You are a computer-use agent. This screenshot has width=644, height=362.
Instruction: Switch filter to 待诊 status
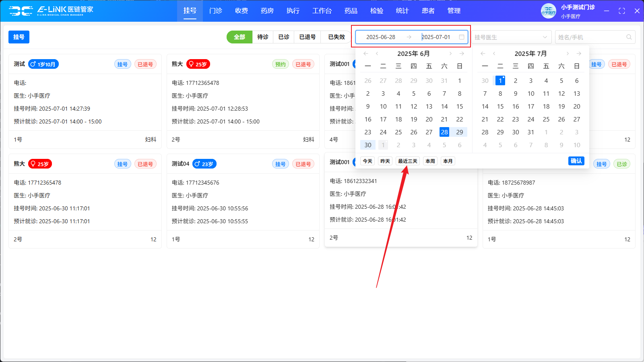point(263,37)
